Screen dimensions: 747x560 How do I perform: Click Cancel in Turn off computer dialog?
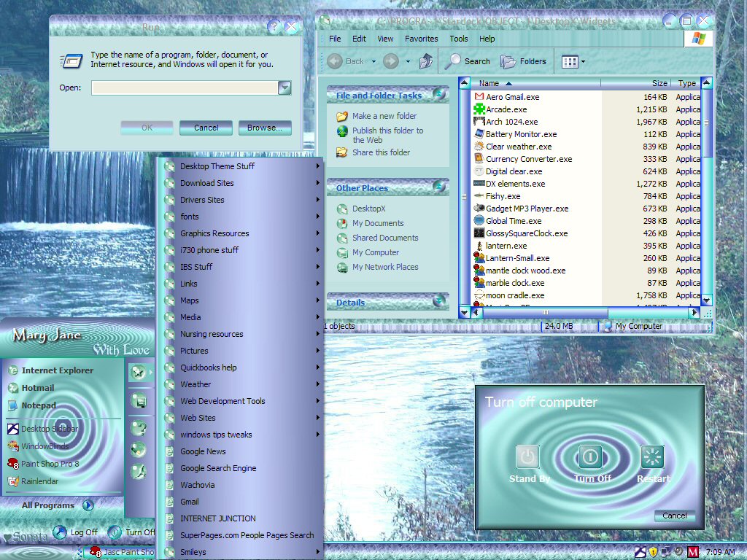675,516
